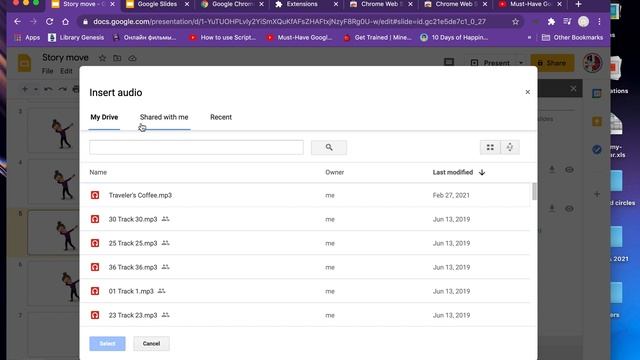Open a new Chrome tab
The width and height of the screenshot is (640, 360).
tap(578, 4)
